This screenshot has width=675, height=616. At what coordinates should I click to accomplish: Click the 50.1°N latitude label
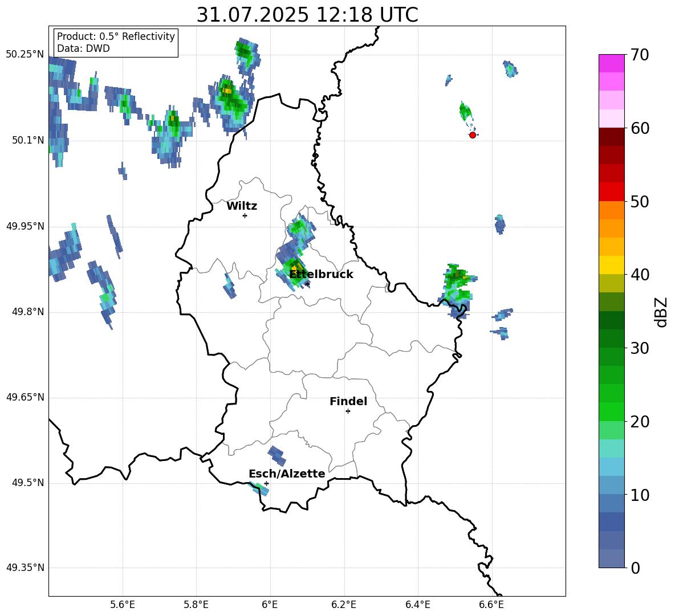[28, 140]
